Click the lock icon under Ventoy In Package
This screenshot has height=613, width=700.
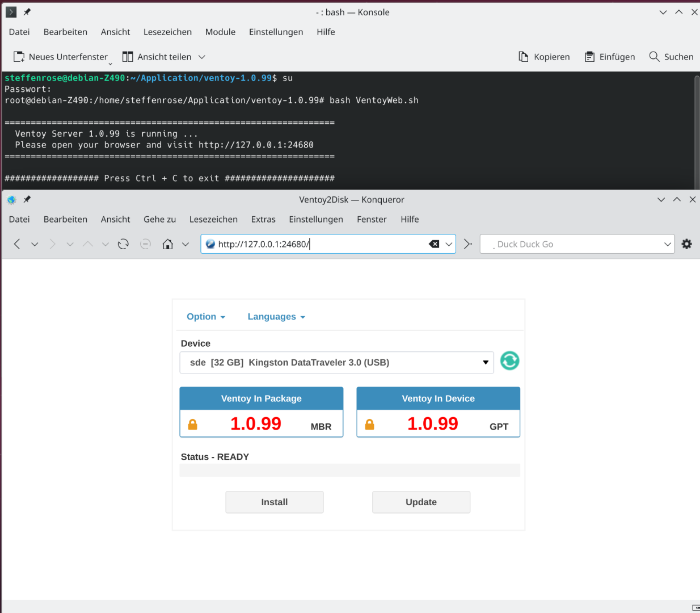tap(193, 425)
